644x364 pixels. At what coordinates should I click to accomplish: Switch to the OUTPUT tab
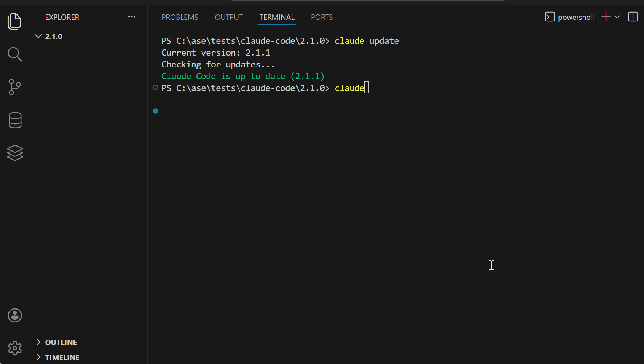click(229, 17)
